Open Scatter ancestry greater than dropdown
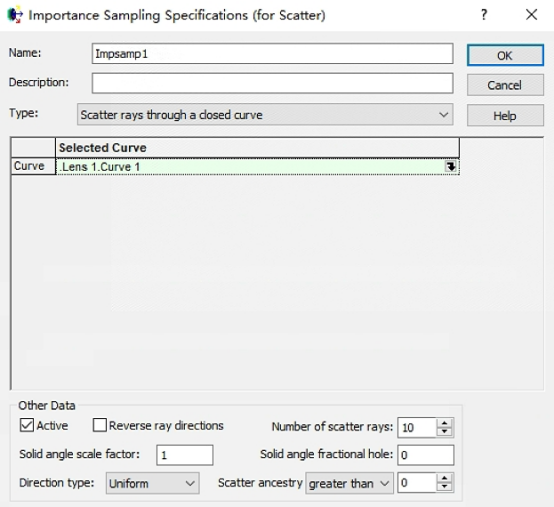Screen dimensions: 554x507 tap(349, 483)
